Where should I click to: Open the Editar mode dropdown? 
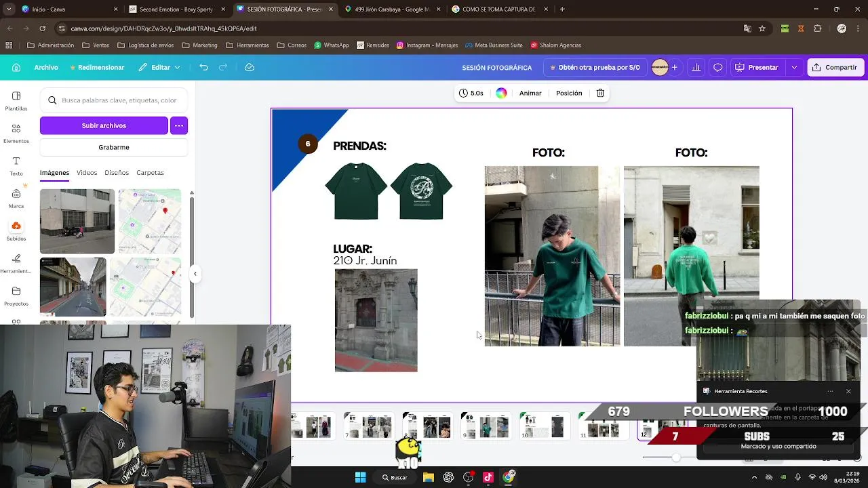tap(160, 67)
